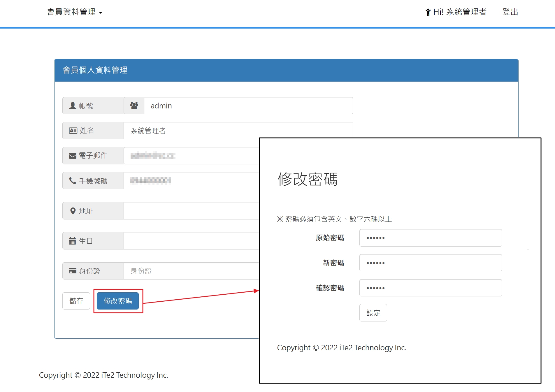Click the 身份證 ID number input field

tap(192, 271)
